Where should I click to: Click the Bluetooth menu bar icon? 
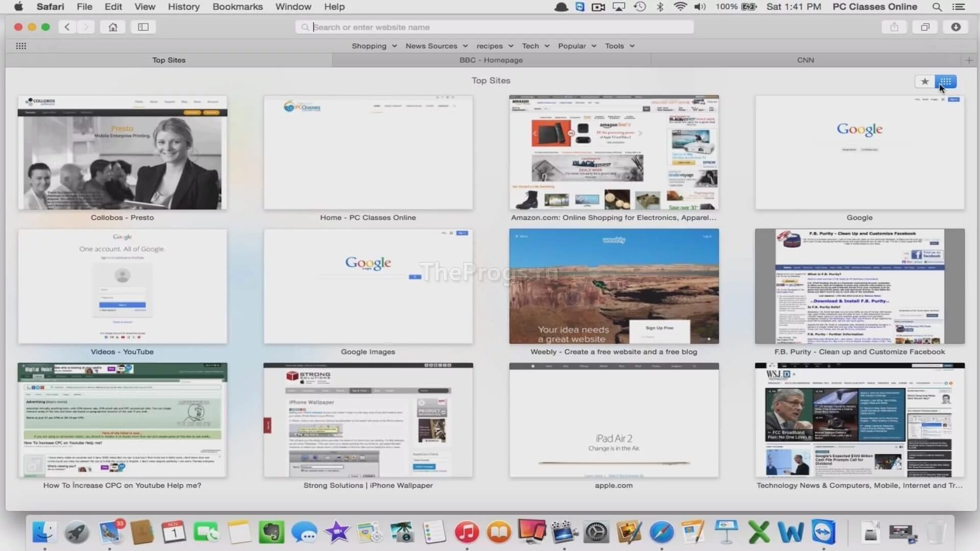[660, 7]
